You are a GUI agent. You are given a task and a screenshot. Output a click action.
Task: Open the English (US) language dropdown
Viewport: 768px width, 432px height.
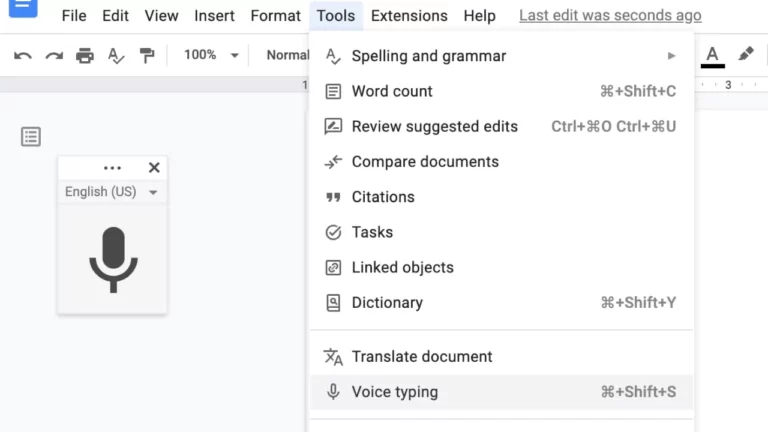(111, 192)
